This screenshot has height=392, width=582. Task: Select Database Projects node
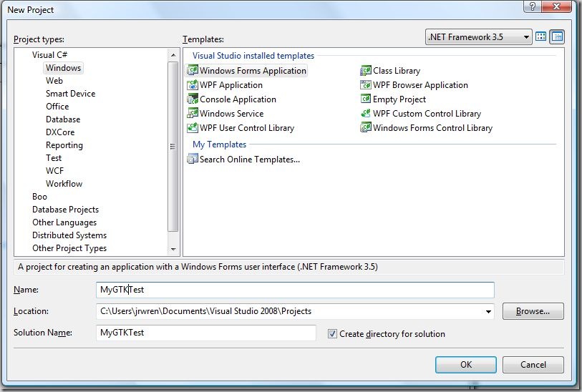tap(65, 210)
